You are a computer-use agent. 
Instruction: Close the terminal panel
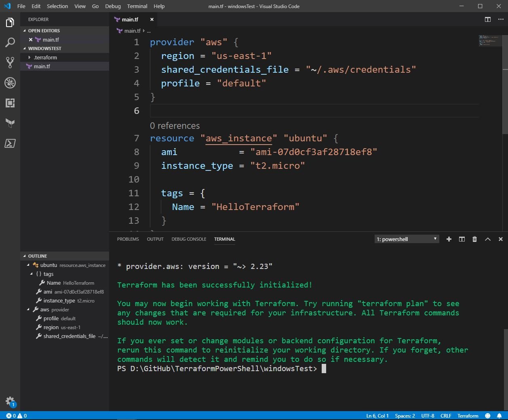pos(501,239)
